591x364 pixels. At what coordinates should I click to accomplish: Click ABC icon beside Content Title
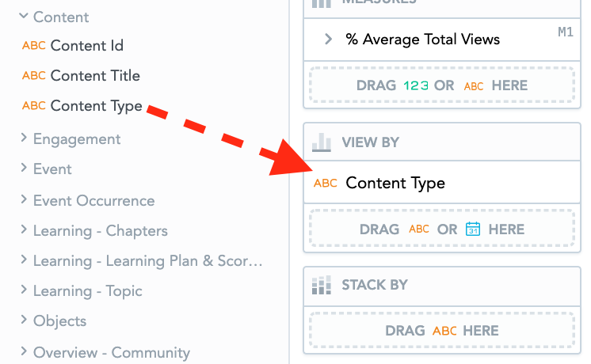coord(34,76)
